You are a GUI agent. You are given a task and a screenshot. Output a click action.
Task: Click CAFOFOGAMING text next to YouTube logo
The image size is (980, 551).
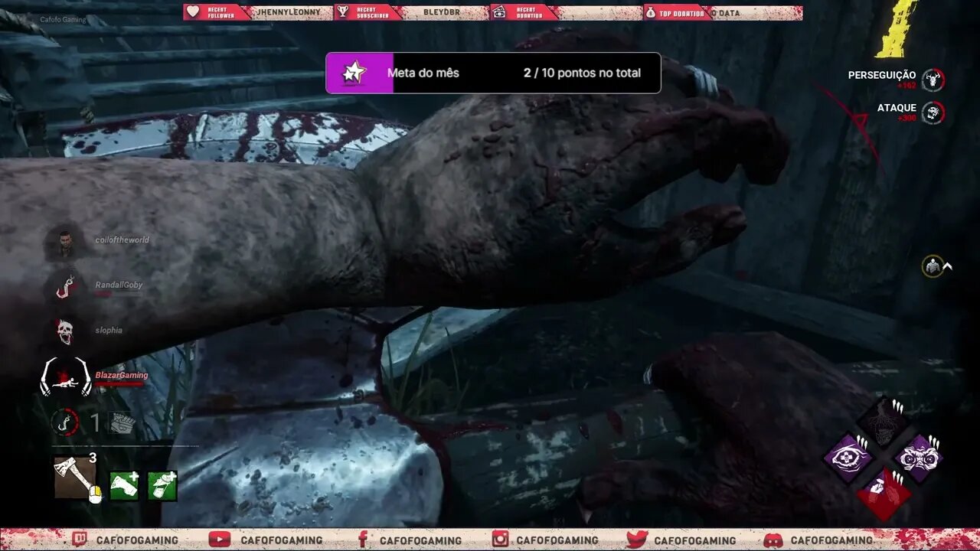click(282, 540)
